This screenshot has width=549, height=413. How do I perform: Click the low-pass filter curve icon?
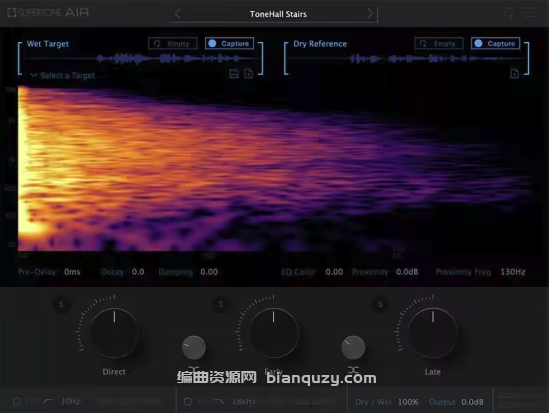tap(218, 402)
